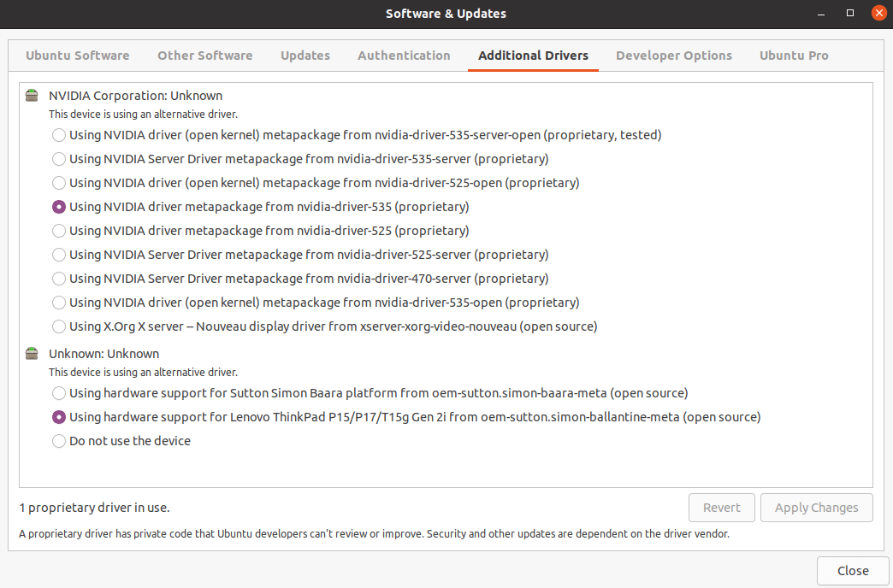Maximize the Software & Updates window
893x588 pixels.
click(849, 13)
